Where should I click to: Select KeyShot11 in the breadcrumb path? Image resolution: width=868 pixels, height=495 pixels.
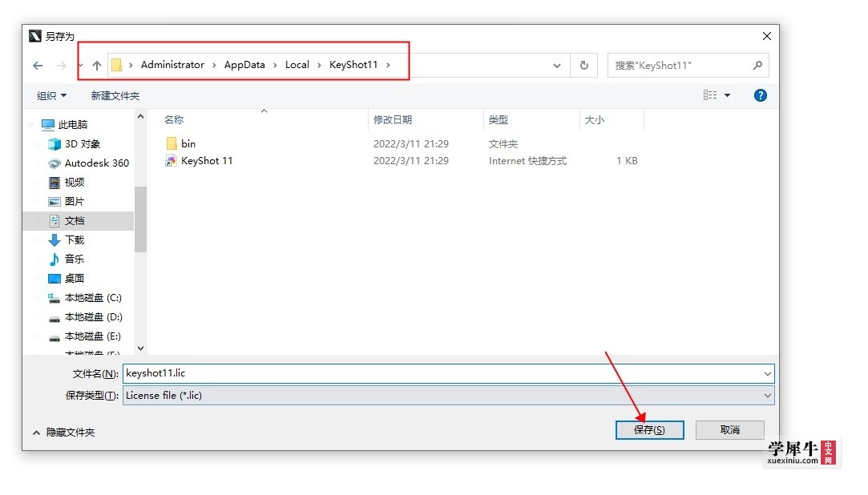point(353,65)
